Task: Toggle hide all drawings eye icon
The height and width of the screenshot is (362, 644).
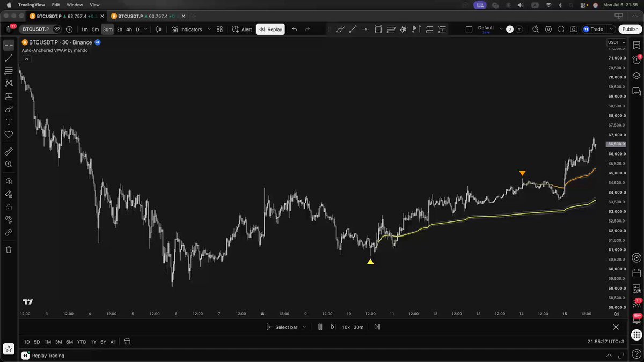Action: (9, 219)
